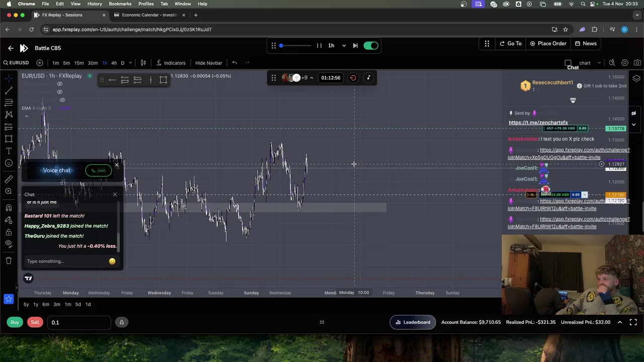
Task: Open the candlestick chart type selector
Action: click(143, 63)
